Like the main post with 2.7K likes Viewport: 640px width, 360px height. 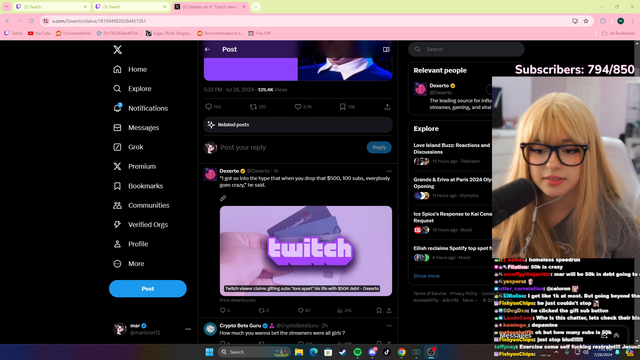click(x=298, y=107)
